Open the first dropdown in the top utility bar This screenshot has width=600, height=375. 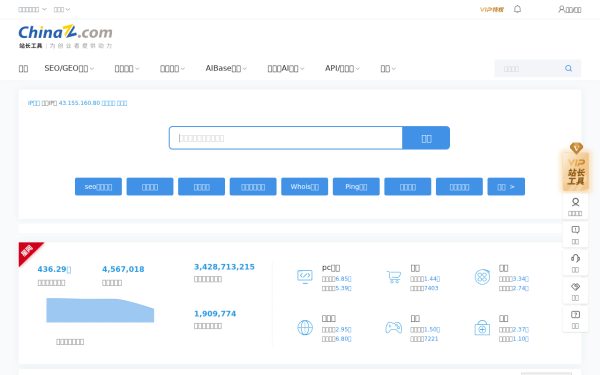[x=32, y=9]
